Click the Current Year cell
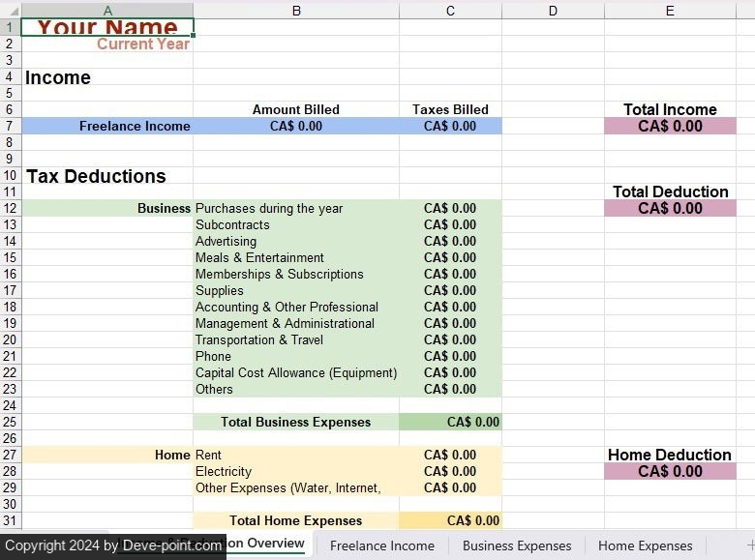This screenshot has height=560, width=755. [x=107, y=44]
